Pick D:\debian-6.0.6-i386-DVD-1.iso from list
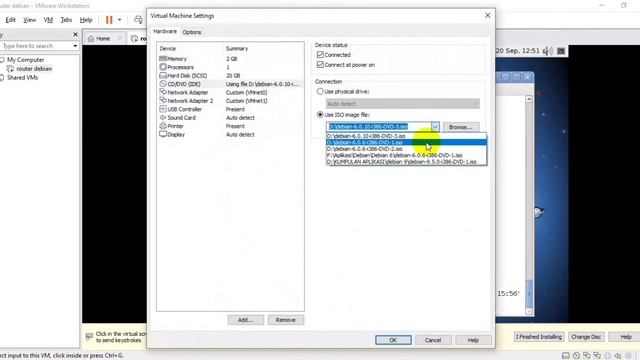 pos(406,142)
